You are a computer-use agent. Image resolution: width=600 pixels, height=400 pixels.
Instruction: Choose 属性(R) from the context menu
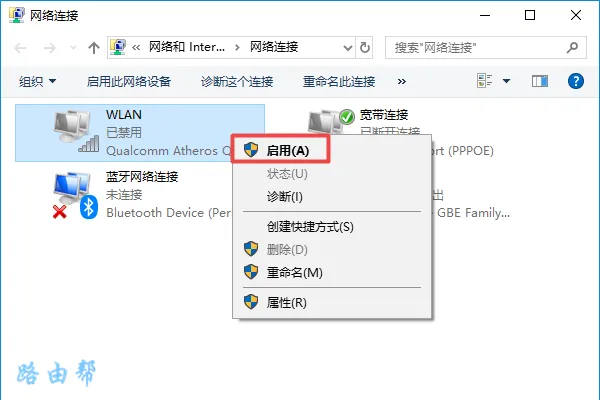pyautogui.click(x=286, y=302)
